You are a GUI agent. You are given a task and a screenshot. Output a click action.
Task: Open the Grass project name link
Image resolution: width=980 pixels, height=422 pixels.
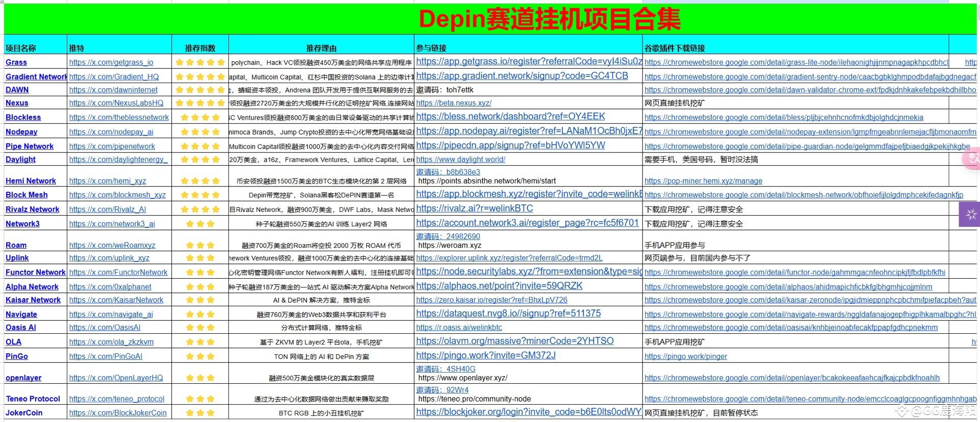point(16,62)
